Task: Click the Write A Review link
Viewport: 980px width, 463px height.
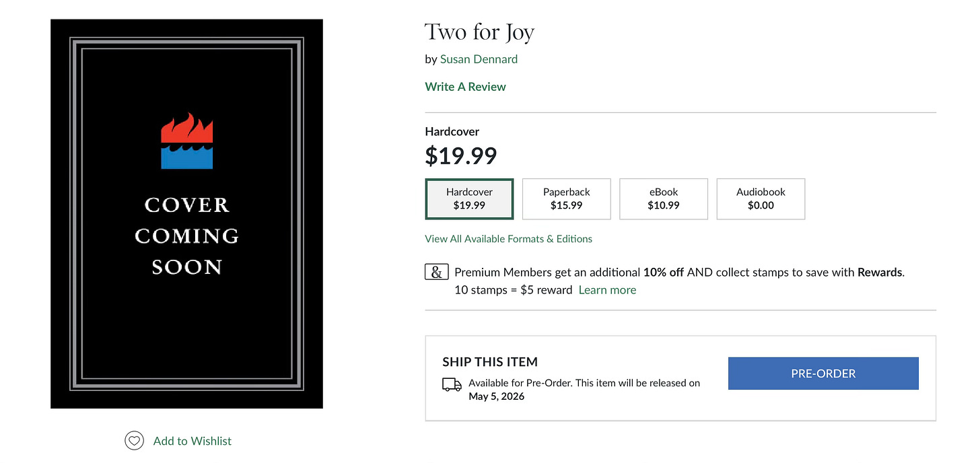Action: point(465,87)
